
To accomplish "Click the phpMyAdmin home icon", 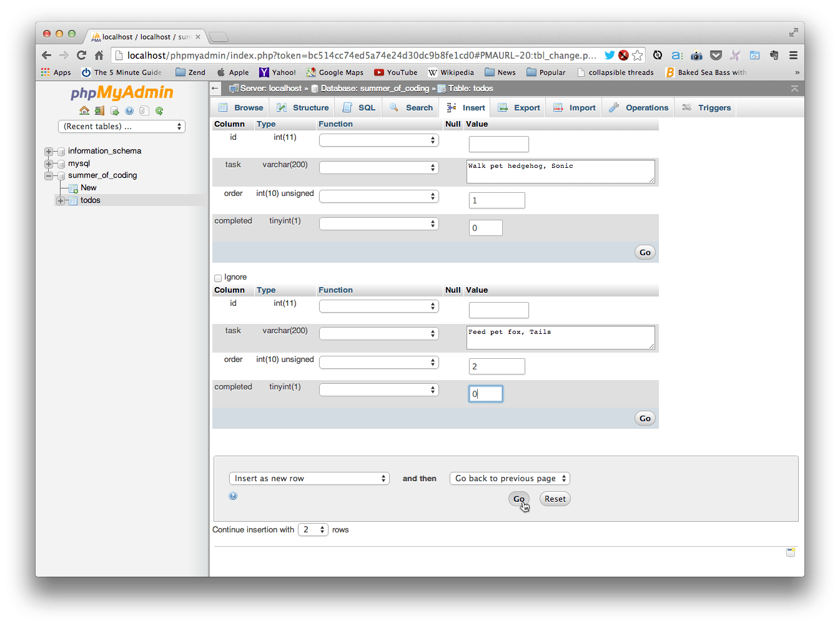I will coord(84,110).
